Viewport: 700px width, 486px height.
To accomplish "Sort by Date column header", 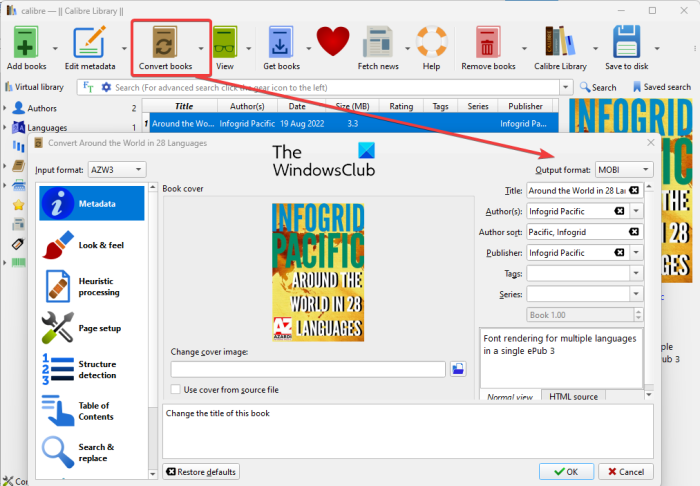I will (297, 106).
